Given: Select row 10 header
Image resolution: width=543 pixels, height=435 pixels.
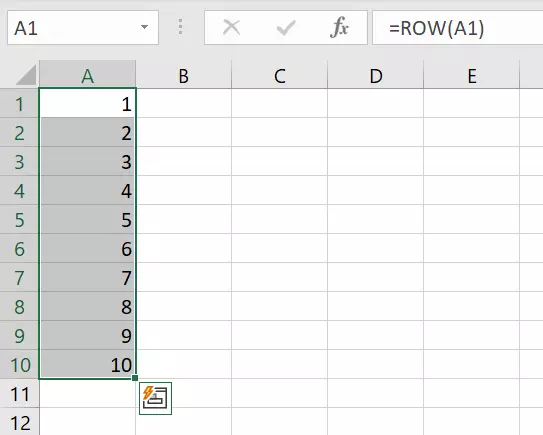Looking at the screenshot, I should coord(19,365).
